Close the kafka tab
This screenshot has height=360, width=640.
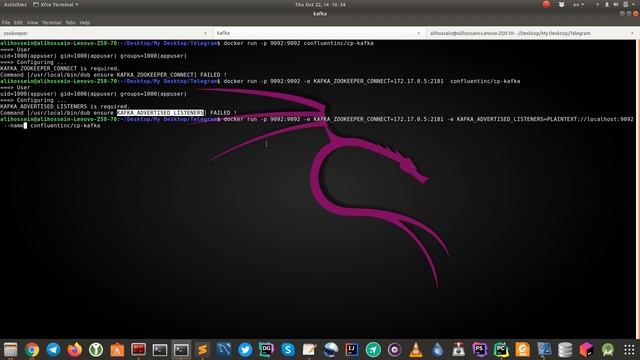click(x=419, y=33)
